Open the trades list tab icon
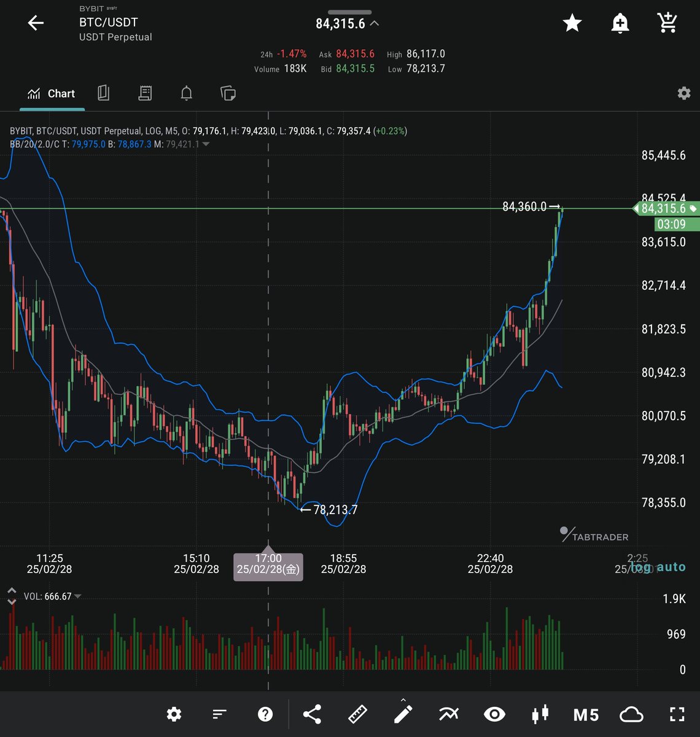This screenshot has width=700, height=737. coord(145,93)
